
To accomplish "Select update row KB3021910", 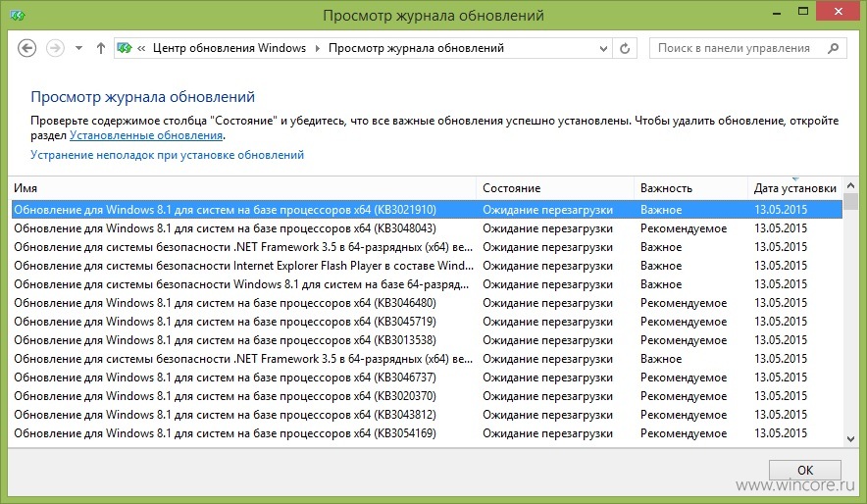I will 427,210.
